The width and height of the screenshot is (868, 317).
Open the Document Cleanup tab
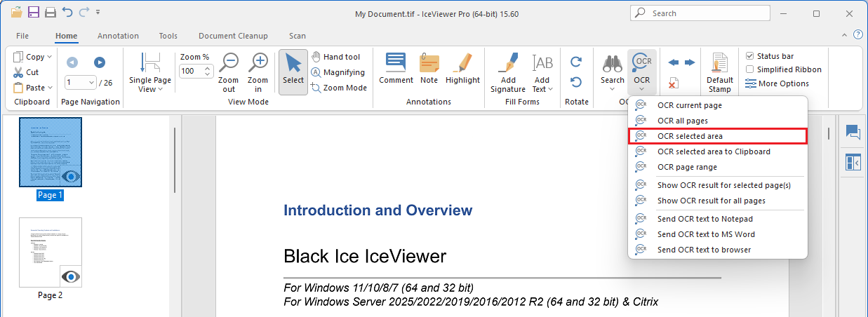click(x=233, y=36)
